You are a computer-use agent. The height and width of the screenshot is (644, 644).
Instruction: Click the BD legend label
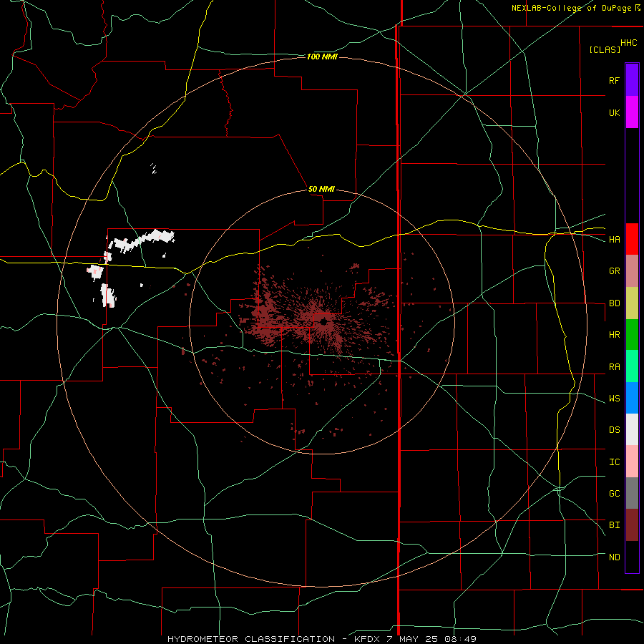click(x=614, y=303)
